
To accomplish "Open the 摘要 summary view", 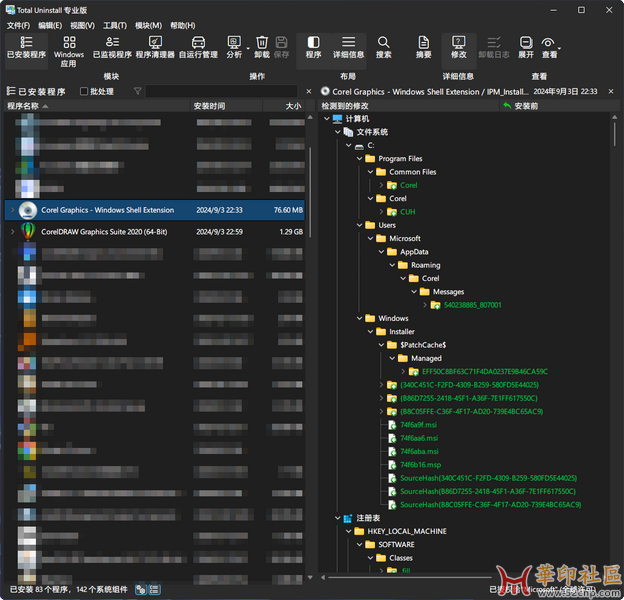I will point(423,48).
